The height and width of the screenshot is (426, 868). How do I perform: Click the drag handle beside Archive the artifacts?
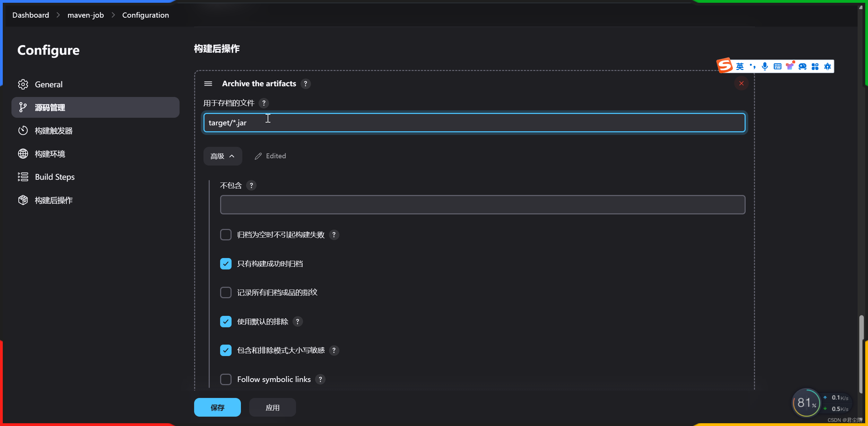[x=208, y=83]
